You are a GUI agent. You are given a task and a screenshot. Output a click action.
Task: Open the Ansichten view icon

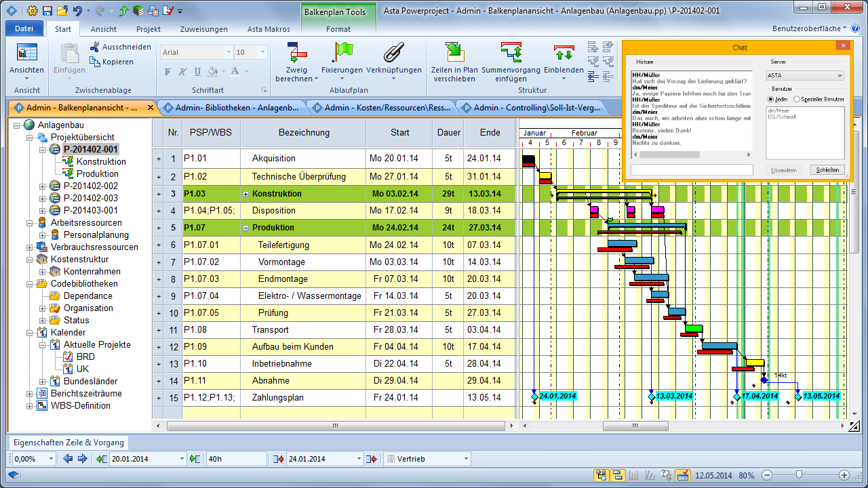click(x=27, y=53)
